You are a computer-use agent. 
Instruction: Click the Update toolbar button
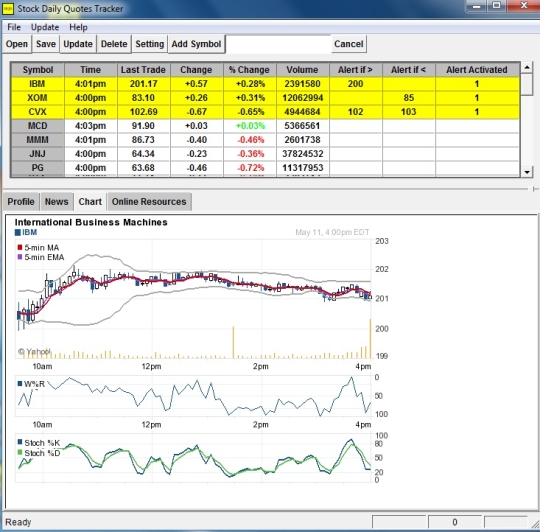(78, 44)
